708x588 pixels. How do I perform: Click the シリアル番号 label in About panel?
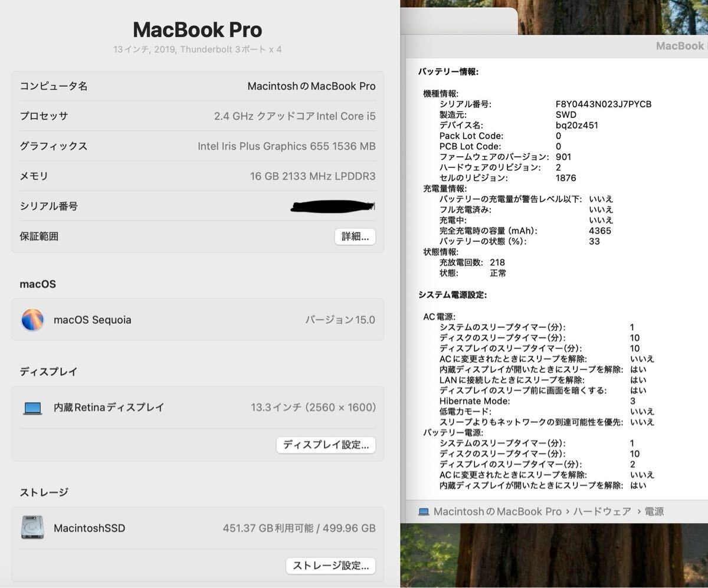tap(49, 206)
